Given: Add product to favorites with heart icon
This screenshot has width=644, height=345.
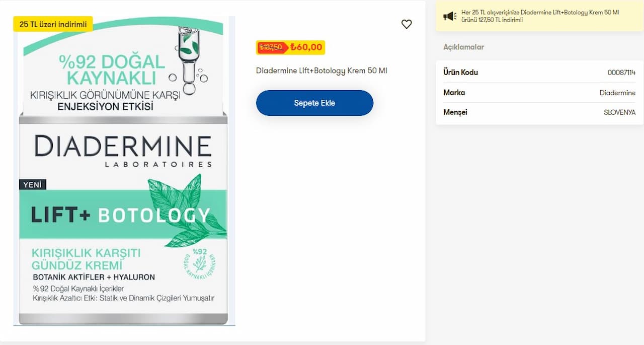Looking at the screenshot, I should click(x=407, y=24).
